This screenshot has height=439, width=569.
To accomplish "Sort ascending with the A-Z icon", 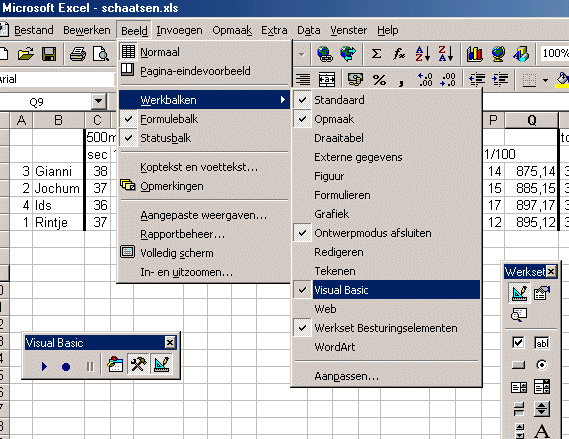I will click(x=423, y=54).
